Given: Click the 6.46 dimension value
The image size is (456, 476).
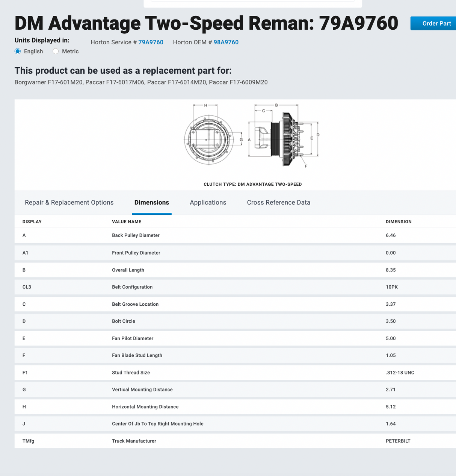Looking at the screenshot, I should pos(391,235).
